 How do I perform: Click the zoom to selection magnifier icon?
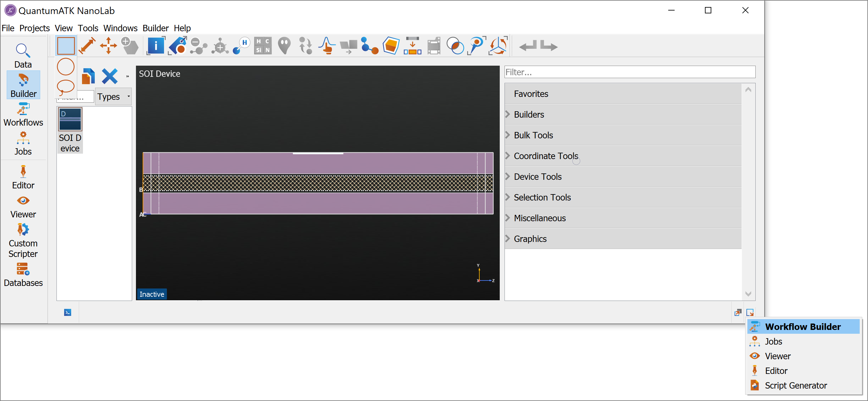point(477,46)
